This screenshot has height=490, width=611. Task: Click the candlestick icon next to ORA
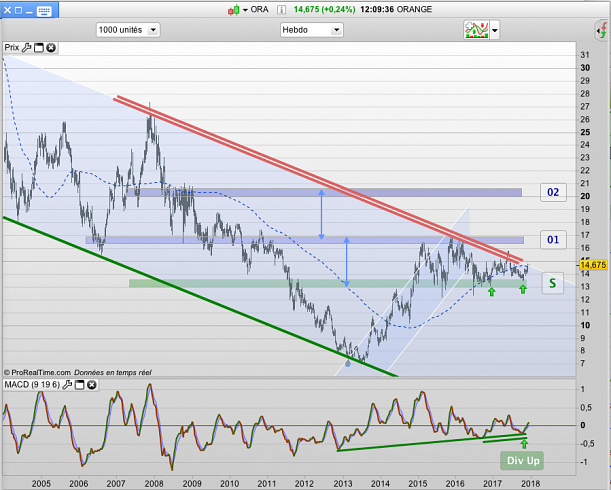(234, 10)
